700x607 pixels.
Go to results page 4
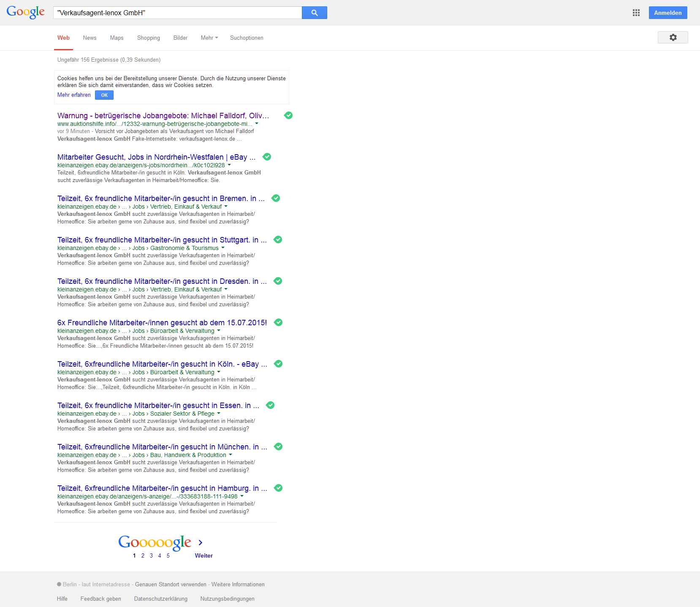click(160, 555)
